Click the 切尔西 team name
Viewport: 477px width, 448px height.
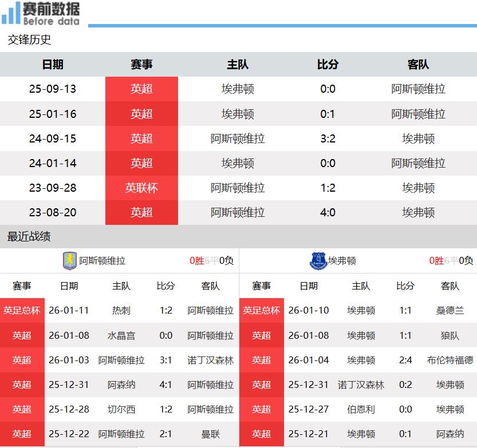click(x=121, y=410)
